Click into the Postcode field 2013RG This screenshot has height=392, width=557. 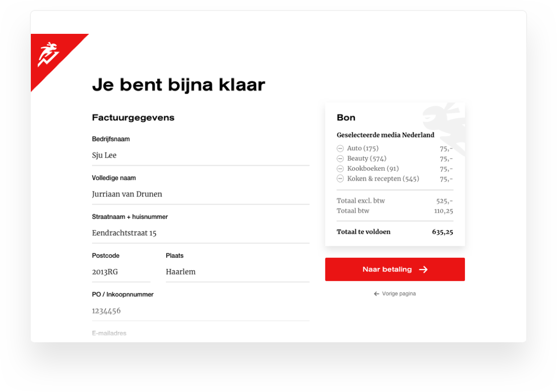coord(121,272)
